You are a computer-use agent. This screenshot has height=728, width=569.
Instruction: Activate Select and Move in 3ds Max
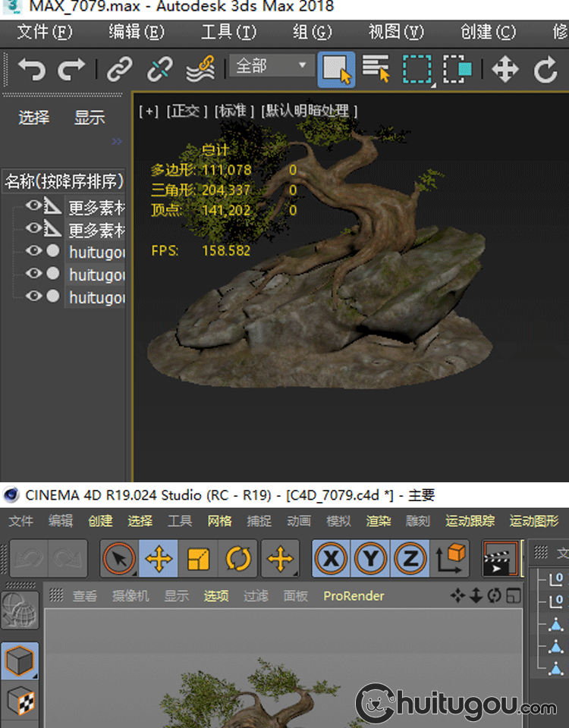click(505, 70)
